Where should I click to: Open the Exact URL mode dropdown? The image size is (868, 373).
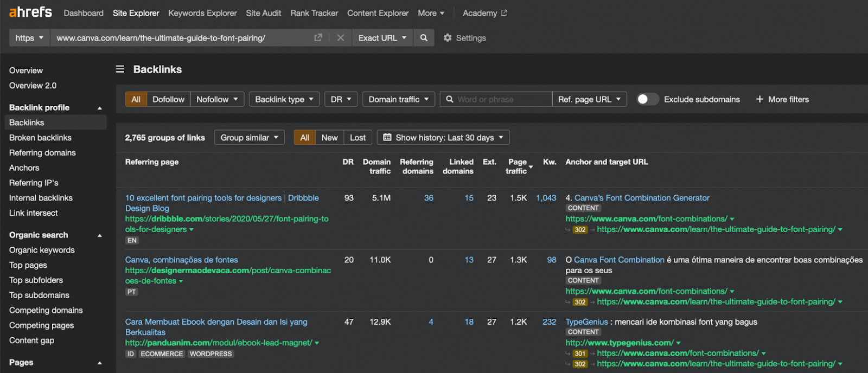382,38
